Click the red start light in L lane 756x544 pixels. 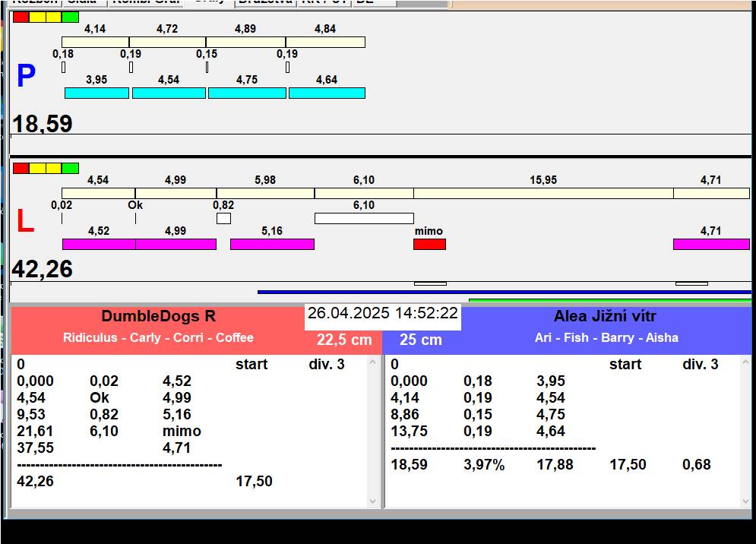pos(21,168)
